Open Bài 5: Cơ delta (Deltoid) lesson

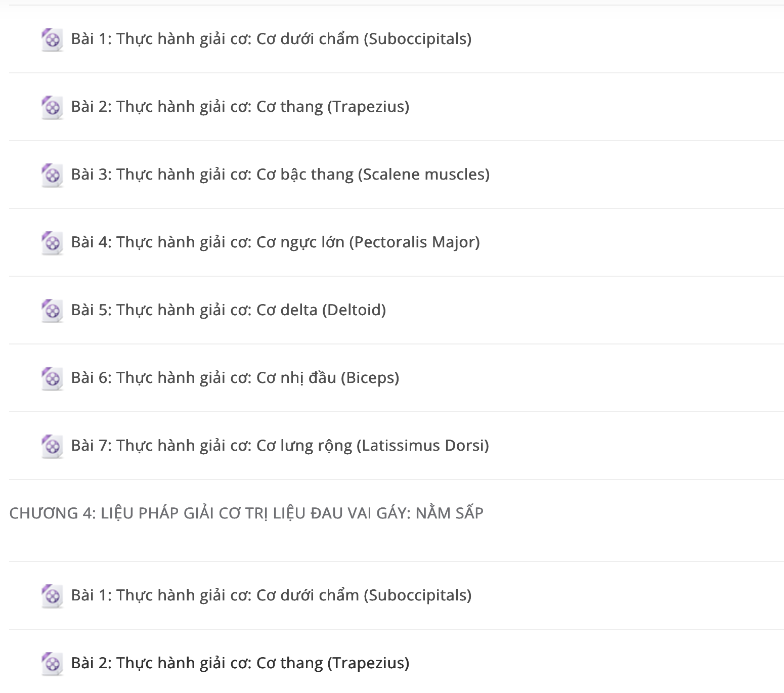pos(229,310)
